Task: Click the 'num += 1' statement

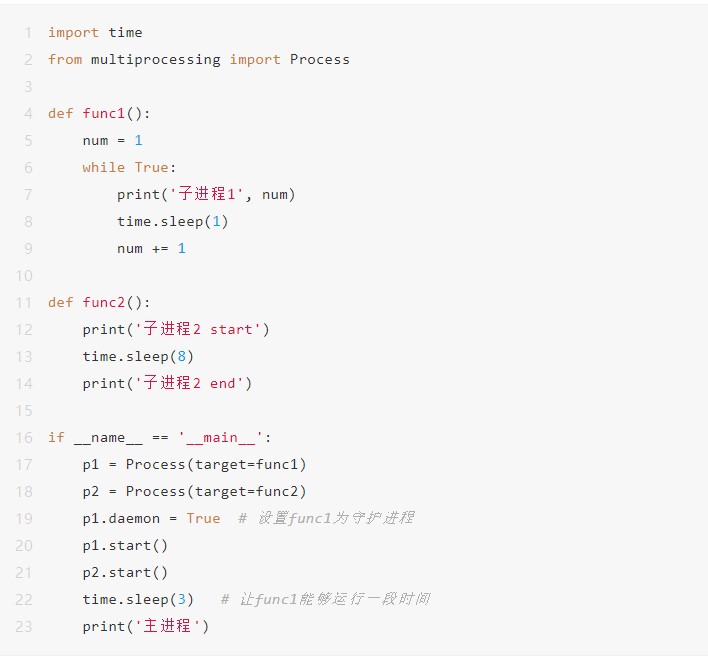Action: pyautogui.click(x=151, y=248)
